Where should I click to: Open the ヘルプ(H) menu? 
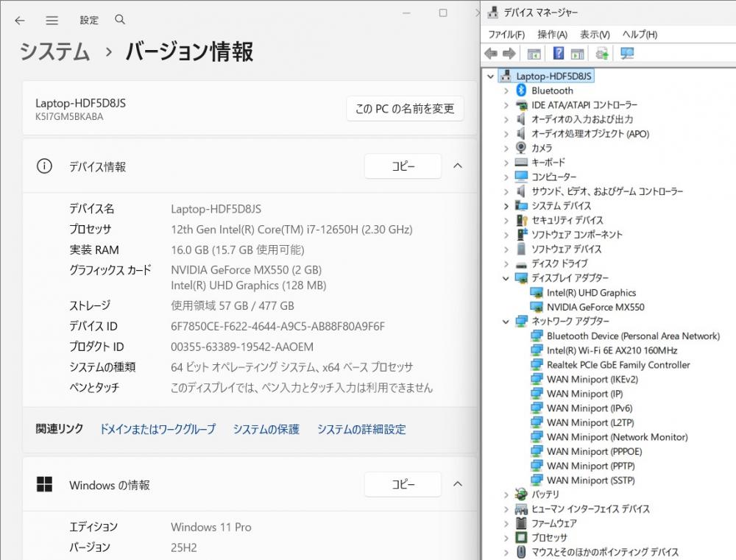click(640, 35)
